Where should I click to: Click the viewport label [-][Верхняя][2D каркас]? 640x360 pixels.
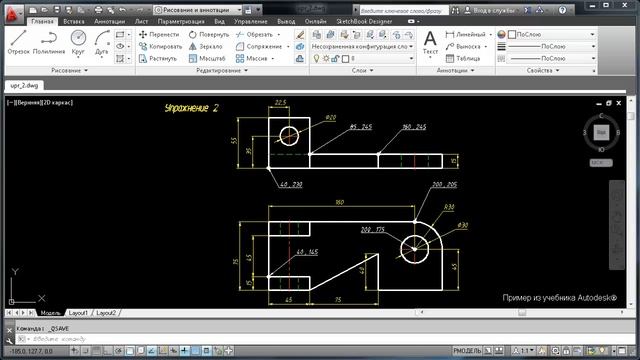(x=40, y=102)
